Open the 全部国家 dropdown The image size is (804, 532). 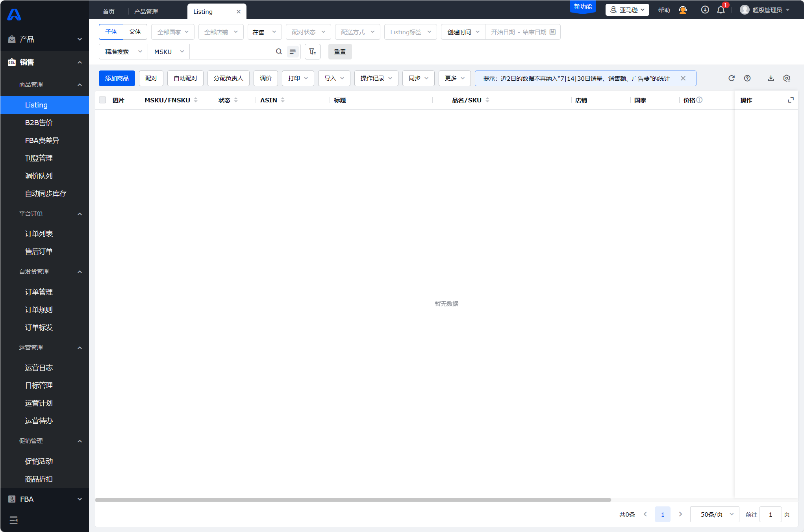pos(172,32)
